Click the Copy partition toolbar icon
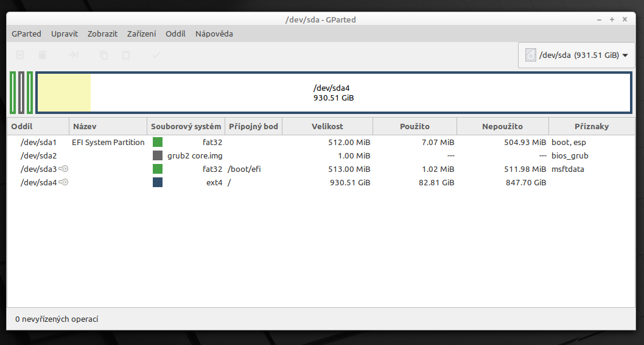The width and height of the screenshot is (644, 345). tap(104, 55)
